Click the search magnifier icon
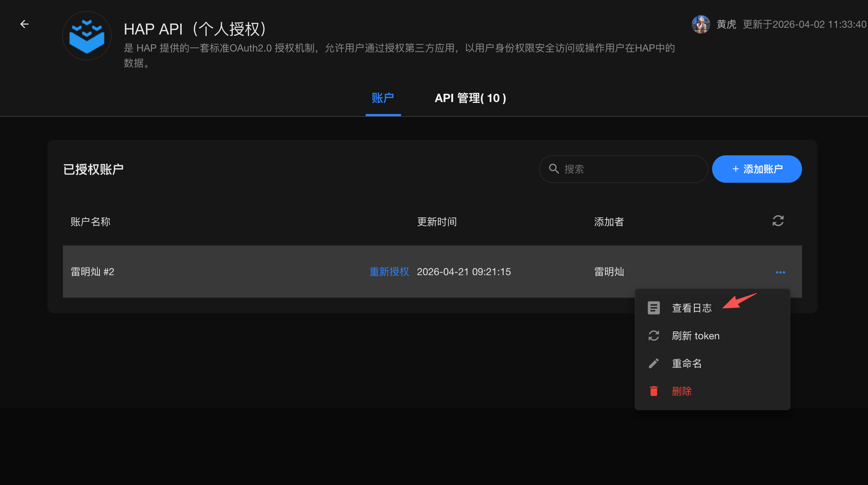This screenshot has width=868, height=485. pyautogui.click(x=554, y=169)
